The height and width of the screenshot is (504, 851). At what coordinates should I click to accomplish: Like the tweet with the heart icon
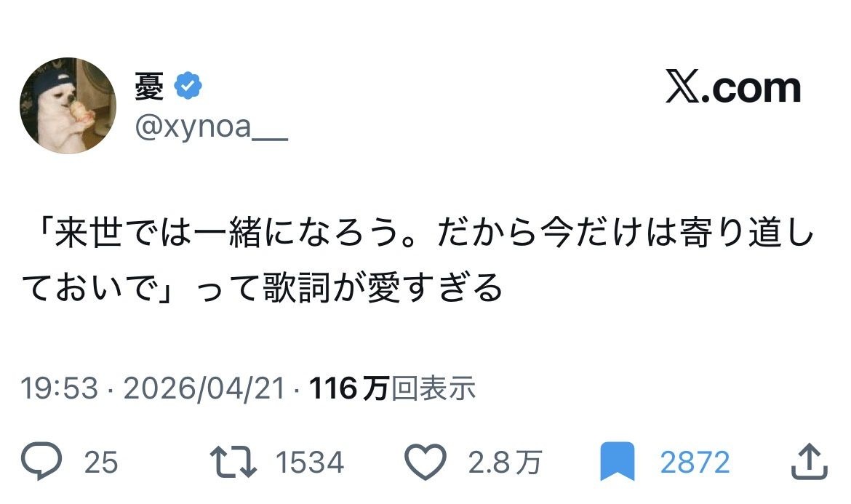(x=425, y=462)
